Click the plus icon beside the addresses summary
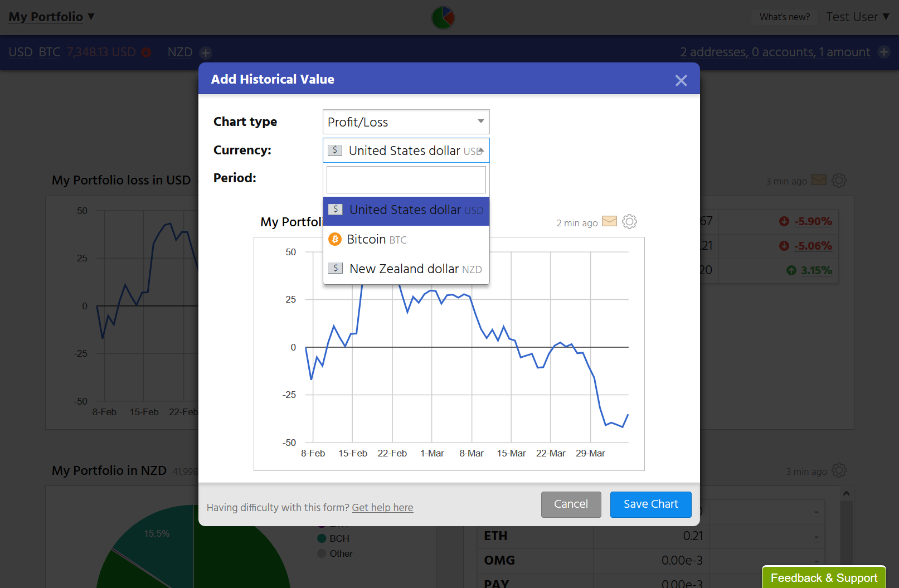The height and width of the screenshot is (588, 899). [884, 52]
